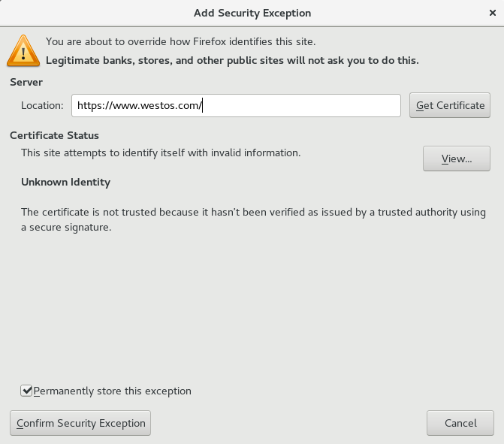Click the empty dialog area below the explanation
The image size is (504, 444).
click(x=252, y=308)
